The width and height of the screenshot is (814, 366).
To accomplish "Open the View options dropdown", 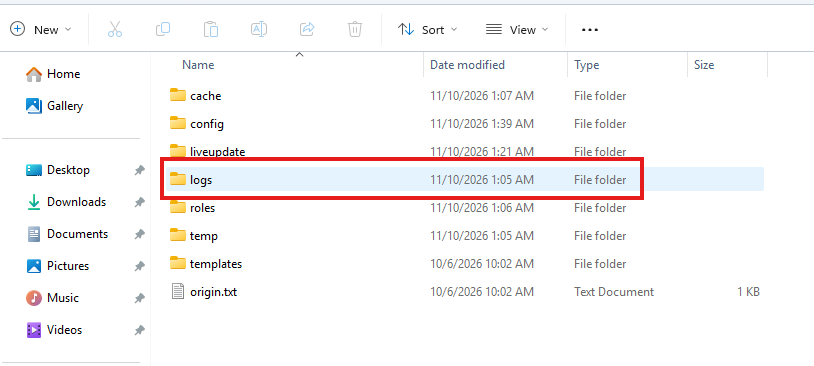I will pos(517,30).
